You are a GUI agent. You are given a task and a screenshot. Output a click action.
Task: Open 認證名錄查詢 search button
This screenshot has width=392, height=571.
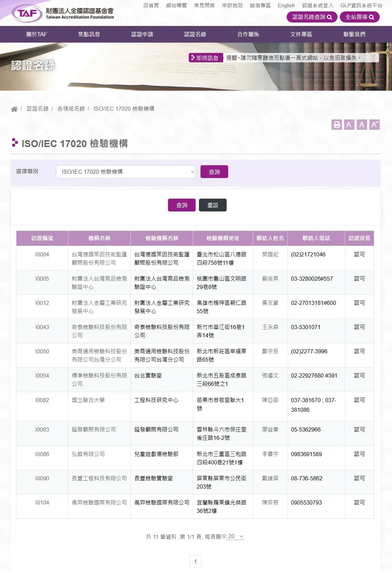point(312,17)
